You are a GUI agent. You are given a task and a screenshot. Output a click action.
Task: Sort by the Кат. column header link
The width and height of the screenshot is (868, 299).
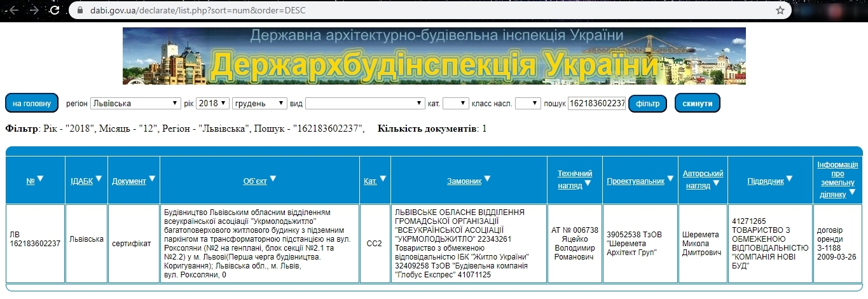click(370, 181)
